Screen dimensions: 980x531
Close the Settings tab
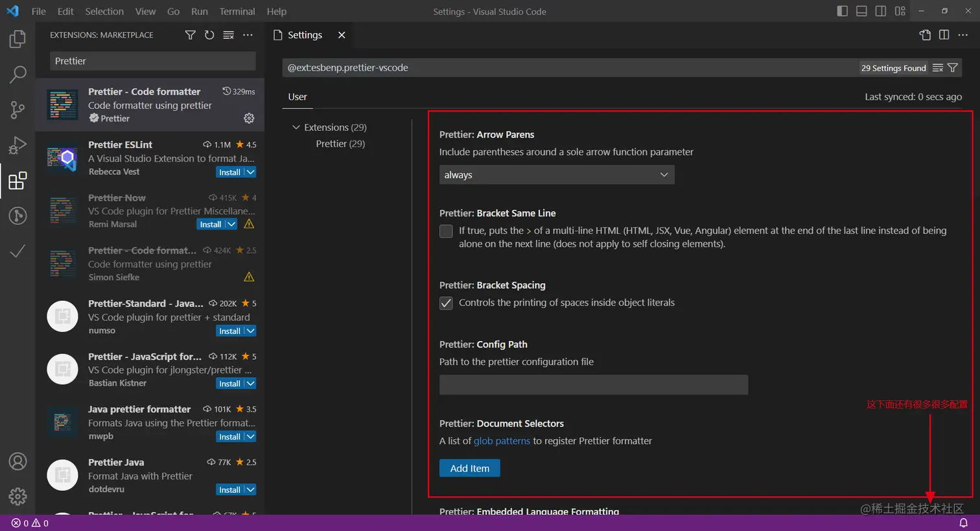tap(342, 35)
